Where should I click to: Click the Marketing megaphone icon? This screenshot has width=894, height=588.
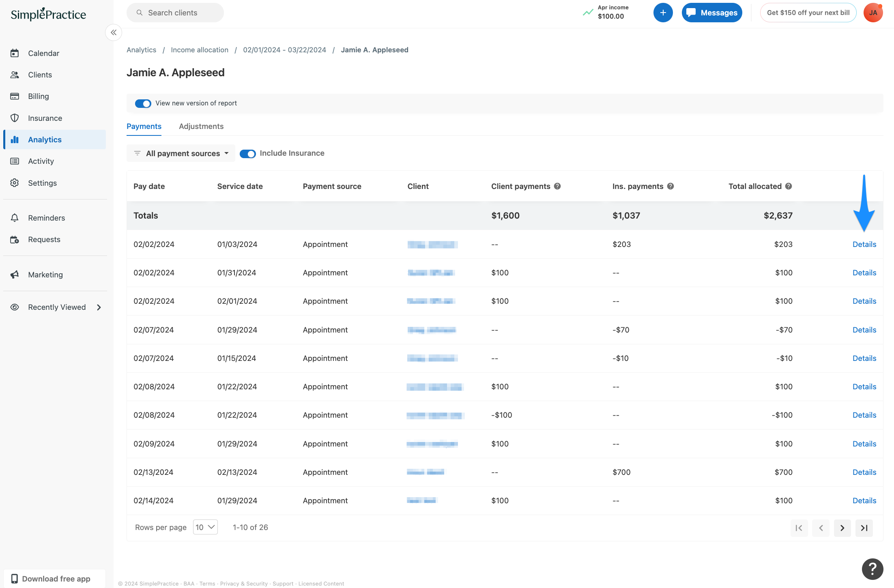15,275
